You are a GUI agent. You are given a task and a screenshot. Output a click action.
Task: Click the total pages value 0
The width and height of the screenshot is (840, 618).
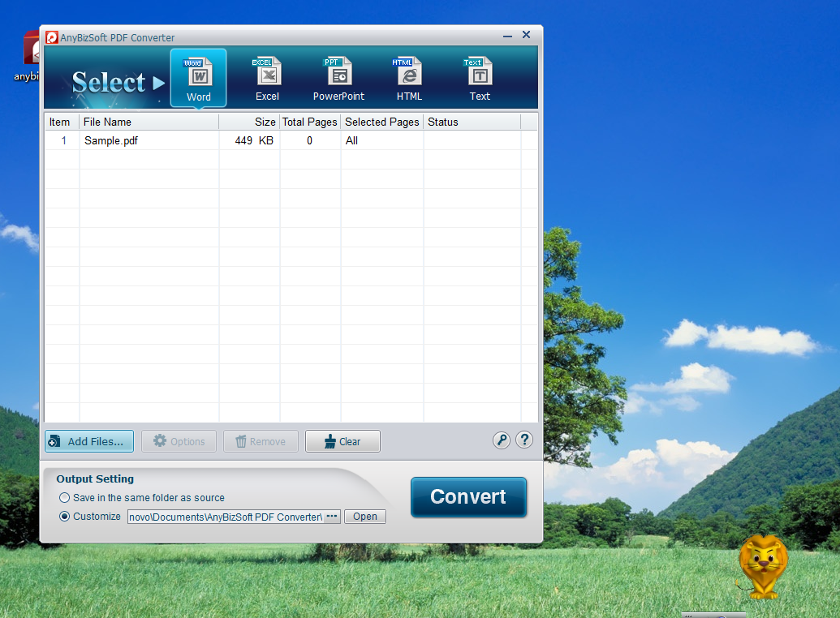[310, 141]
